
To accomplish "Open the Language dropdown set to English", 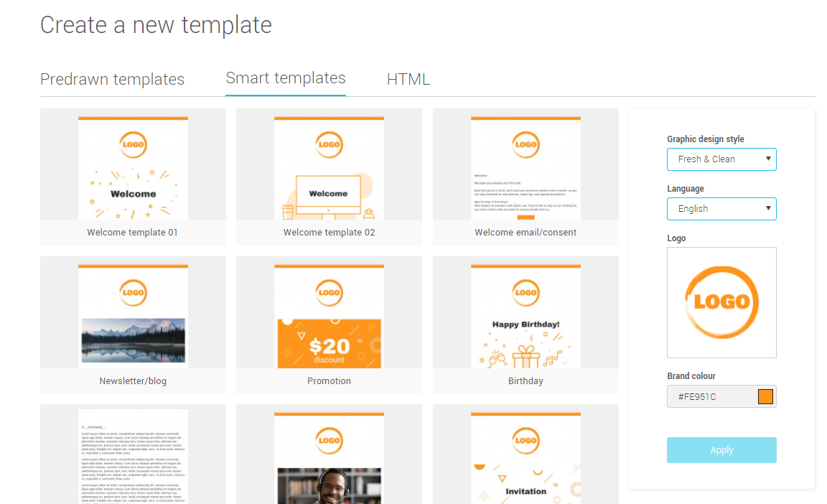I will (x=721, y=208).
